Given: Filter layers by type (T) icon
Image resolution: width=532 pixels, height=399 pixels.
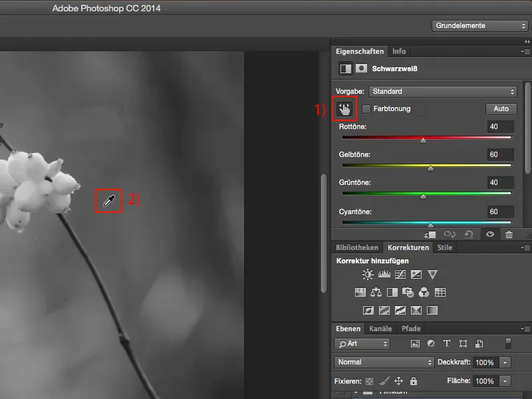Looking at the screenshot, I should [x=447, y=343].
